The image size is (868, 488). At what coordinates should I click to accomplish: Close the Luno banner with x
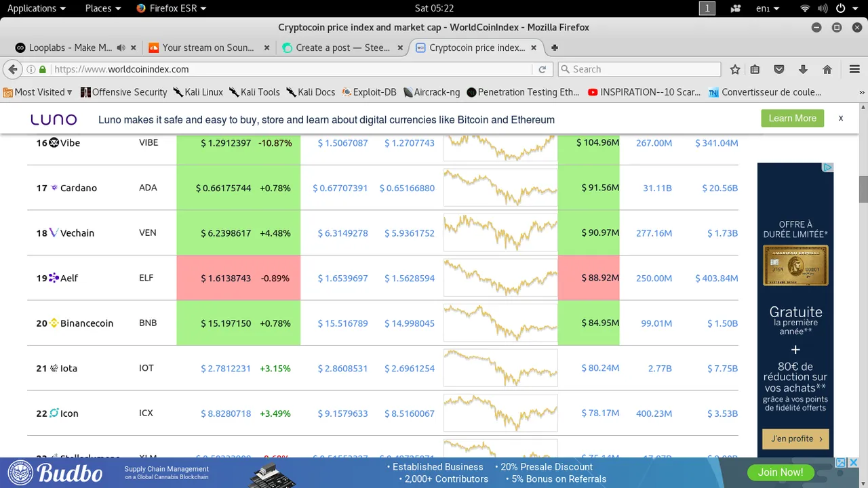841,118
